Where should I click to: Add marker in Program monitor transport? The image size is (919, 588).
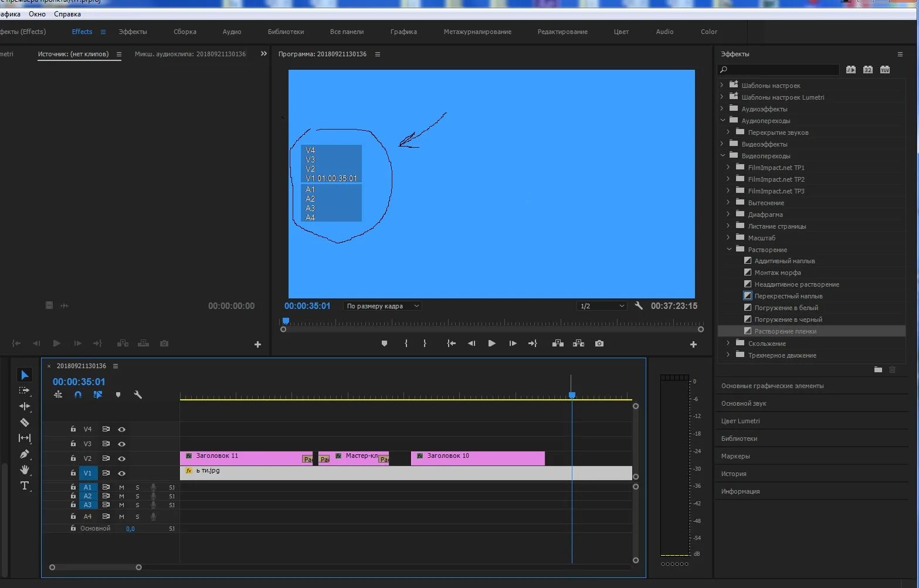[384, 344]
